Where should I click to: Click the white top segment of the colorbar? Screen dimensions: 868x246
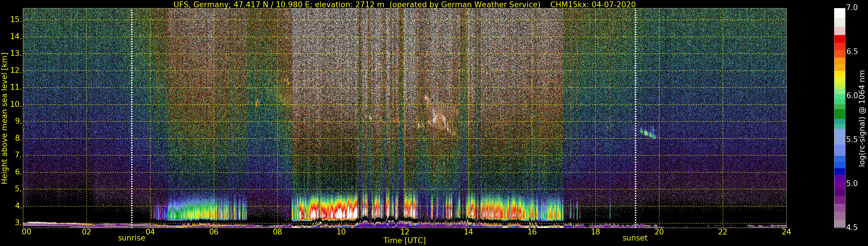(x=839, y=13)
